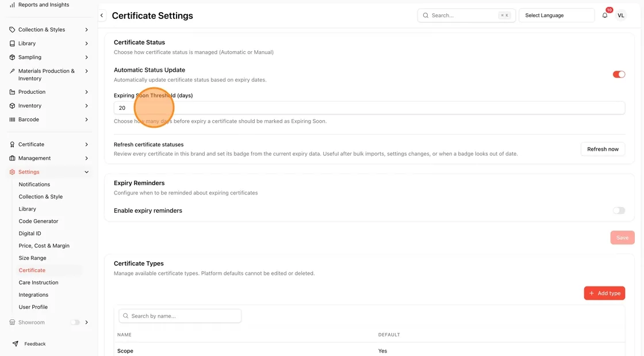Image resolution: width=644 pixels, height=356 pixels.
Task: Click the Barcode icon in sidebar
Action: 12,120
